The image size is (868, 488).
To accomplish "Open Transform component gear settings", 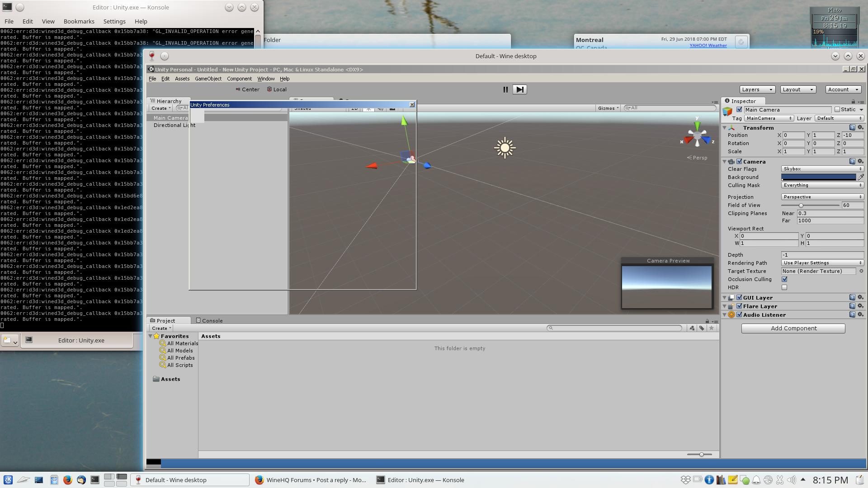I will [860, 128].
